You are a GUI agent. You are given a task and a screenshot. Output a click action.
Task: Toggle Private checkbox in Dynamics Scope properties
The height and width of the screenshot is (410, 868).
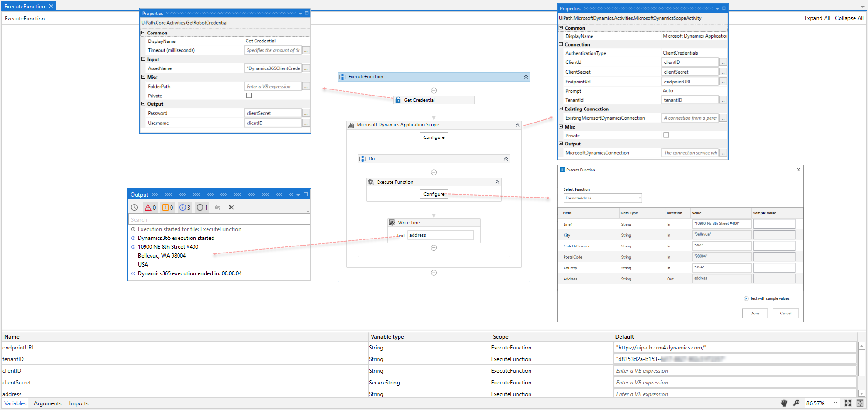pyautogui.click(x=666, y=135)
